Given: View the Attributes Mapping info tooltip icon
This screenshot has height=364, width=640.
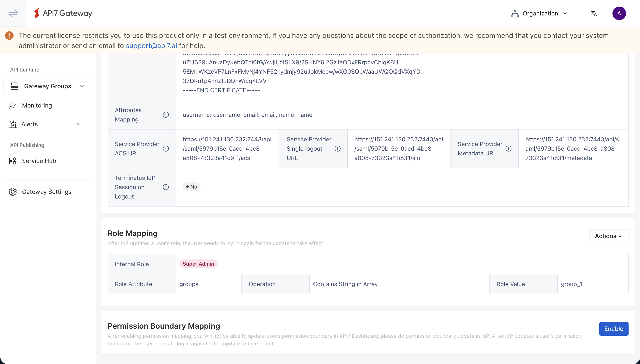Looking at the screenshot, I should click(166, 115).
